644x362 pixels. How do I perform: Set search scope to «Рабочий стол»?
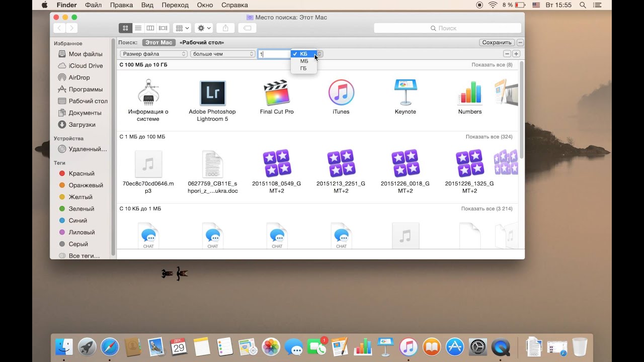202,43
